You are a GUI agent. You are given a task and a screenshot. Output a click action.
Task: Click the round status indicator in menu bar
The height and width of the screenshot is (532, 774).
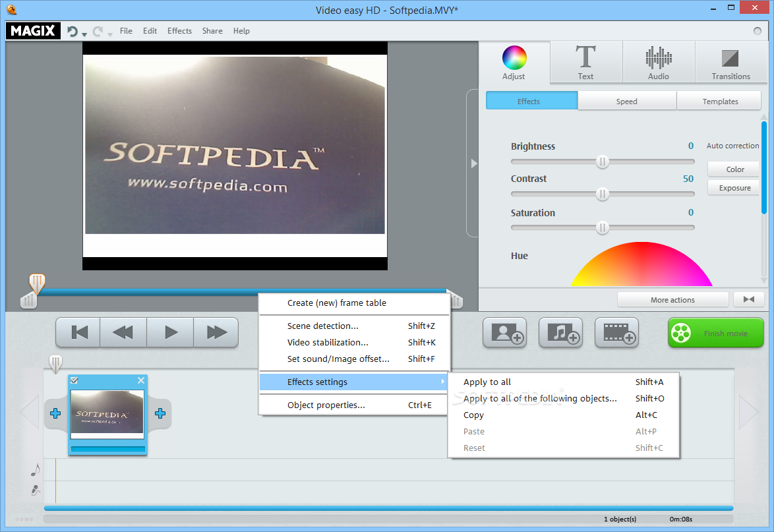point(758,31)
